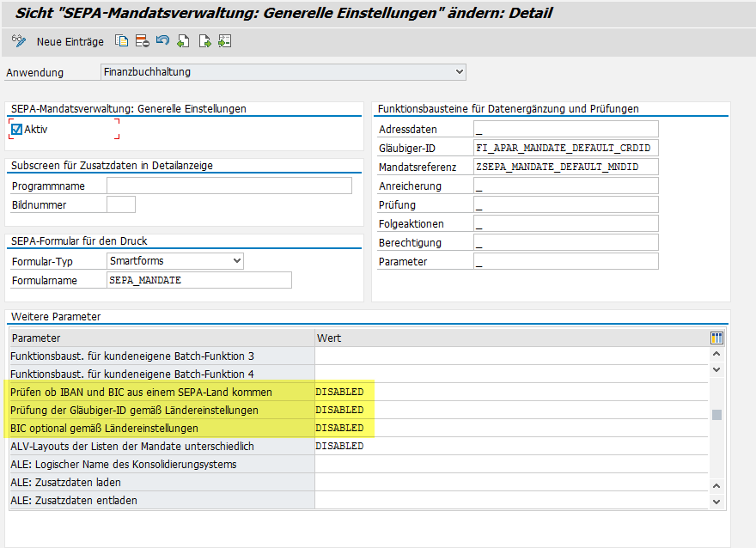This screenshot has height=548, width=756.
Task: Click the other entry selection icon
Action: tap(224, 41)
